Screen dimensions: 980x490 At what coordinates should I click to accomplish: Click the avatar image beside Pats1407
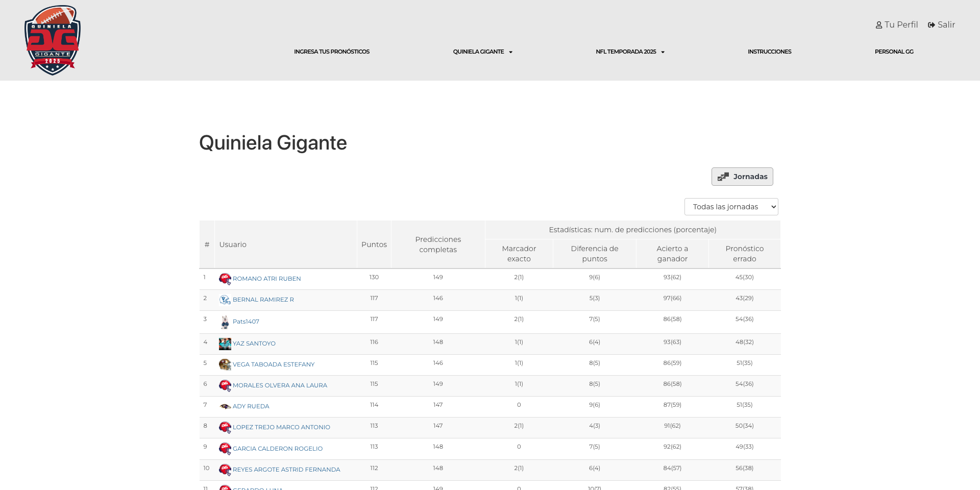click(x=225, y=322)
